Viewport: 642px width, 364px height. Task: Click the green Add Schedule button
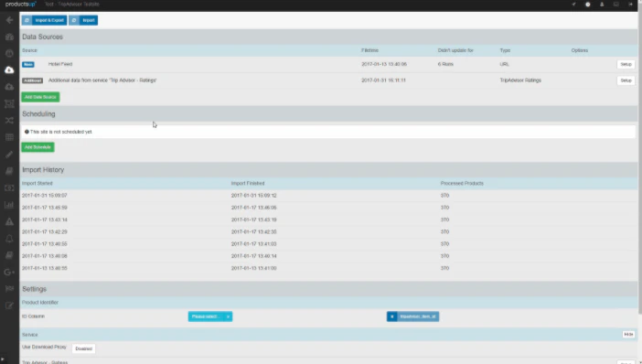(37, 147)
